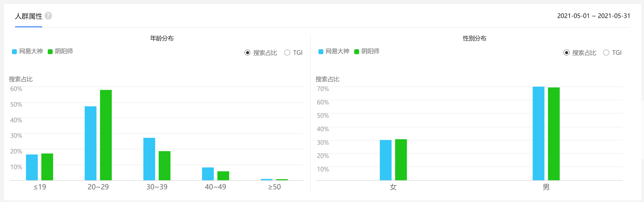Toggle blue 网易大神 legend in gender chart
The width and height of the screenshot is (644, 202).
[x=334, y=52]
